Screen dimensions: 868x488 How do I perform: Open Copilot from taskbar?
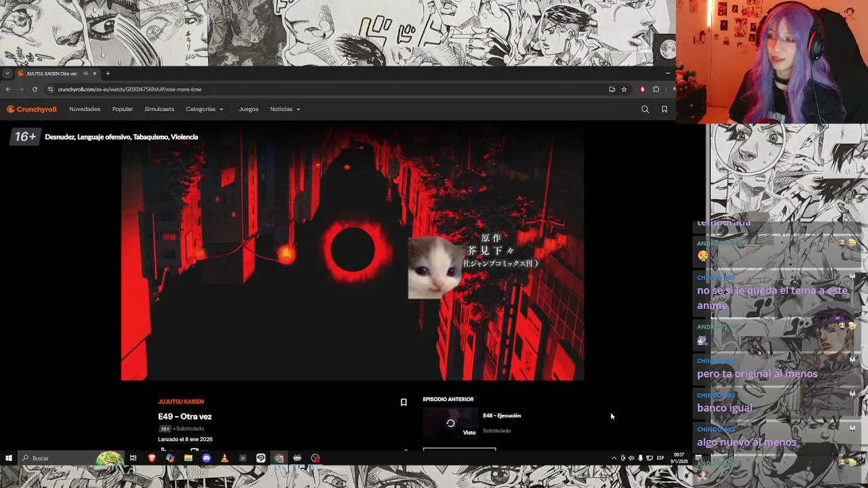click(x=170, y=458)
